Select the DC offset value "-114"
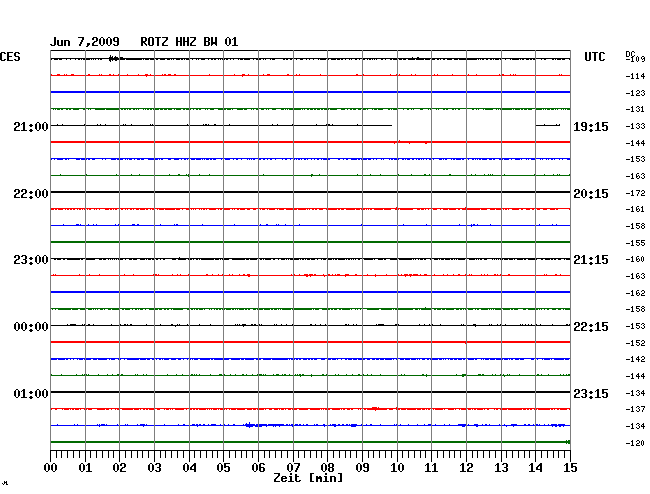Viewport: 650px width, 494px height. tap(635, 76)
